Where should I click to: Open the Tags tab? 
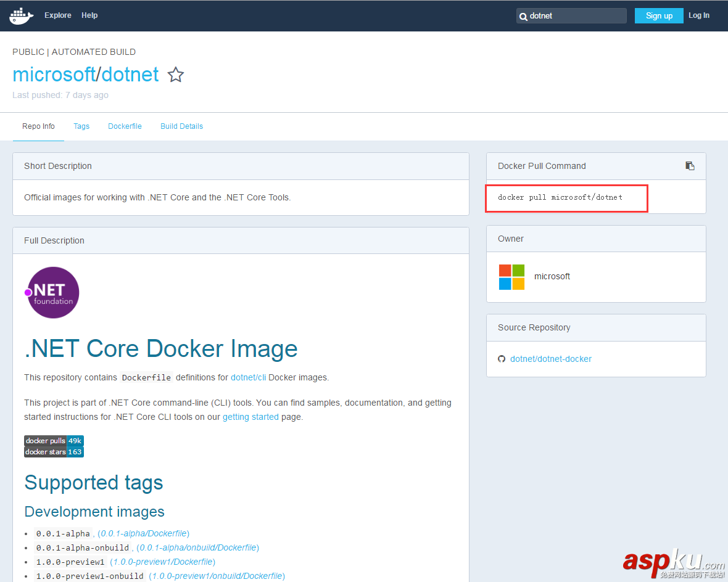[x=81, y=126]
